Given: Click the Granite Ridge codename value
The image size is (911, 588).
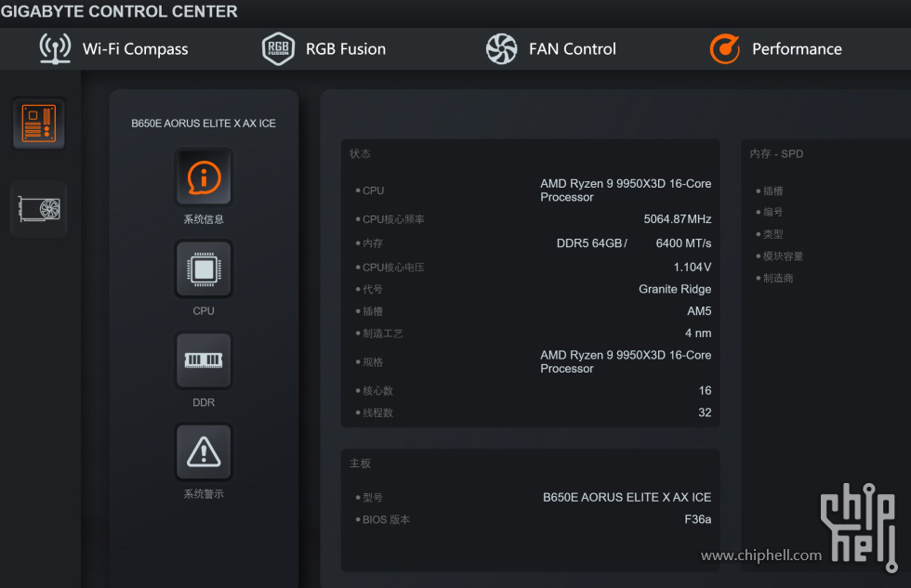Looking at the screenshot, I should (x=675, y=289).
